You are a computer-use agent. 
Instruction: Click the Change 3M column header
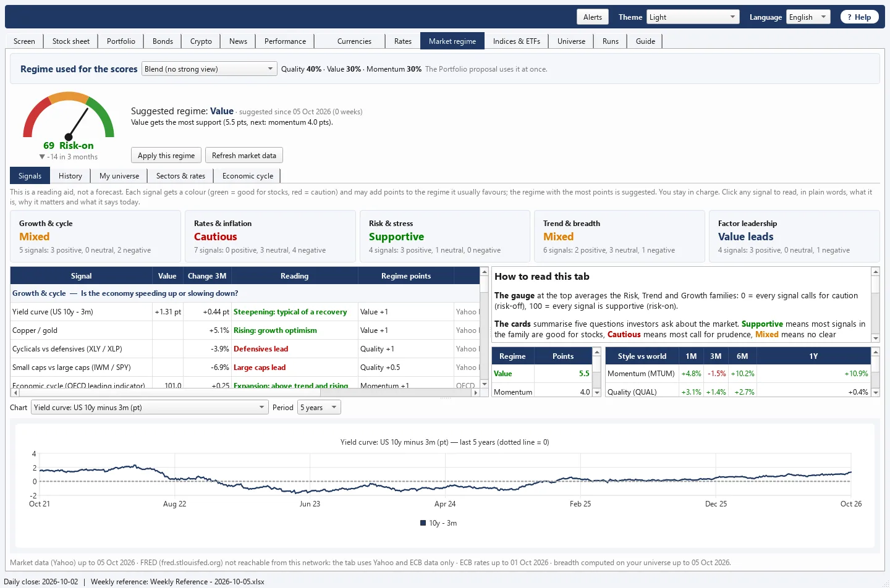(x=207, y=276)
